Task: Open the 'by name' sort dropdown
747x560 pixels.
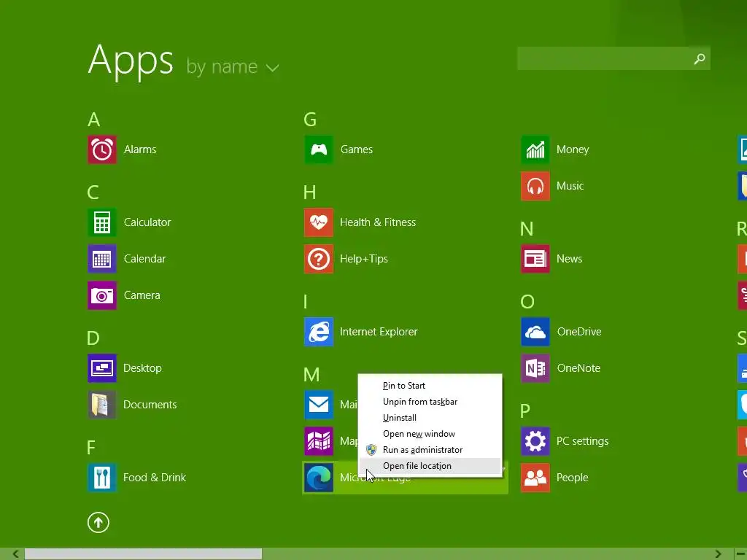Action: [x=232, y=66]
